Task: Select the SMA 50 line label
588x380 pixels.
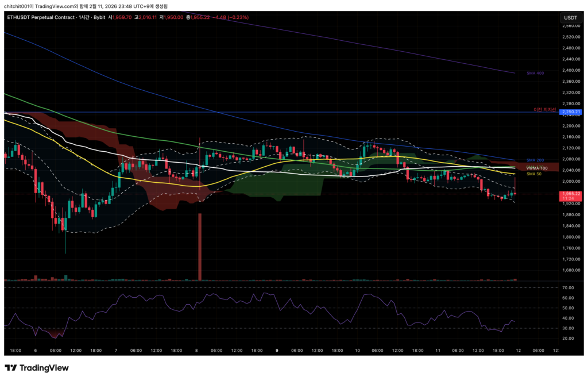Action: pos(533,174)
